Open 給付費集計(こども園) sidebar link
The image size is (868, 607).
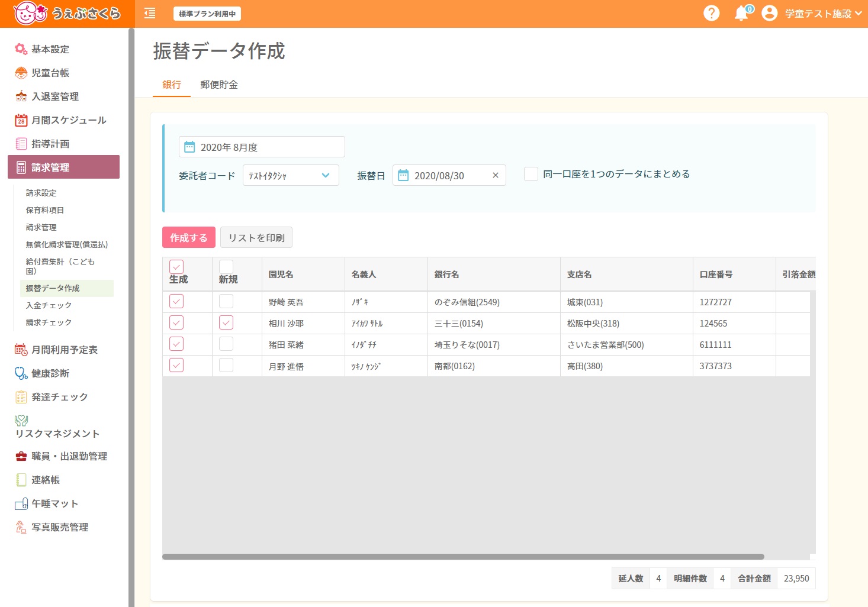(60, 266)
